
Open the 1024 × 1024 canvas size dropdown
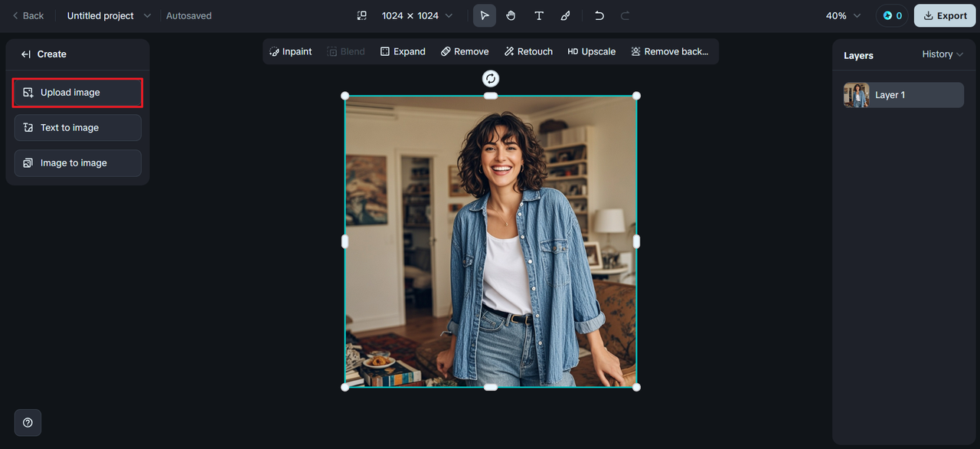(417, 15)
